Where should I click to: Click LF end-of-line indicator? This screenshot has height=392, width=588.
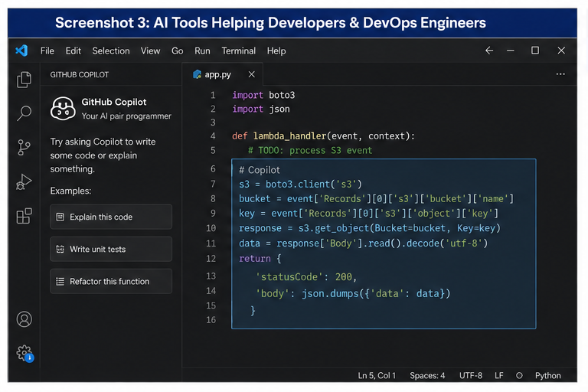[x=498, y=375]
